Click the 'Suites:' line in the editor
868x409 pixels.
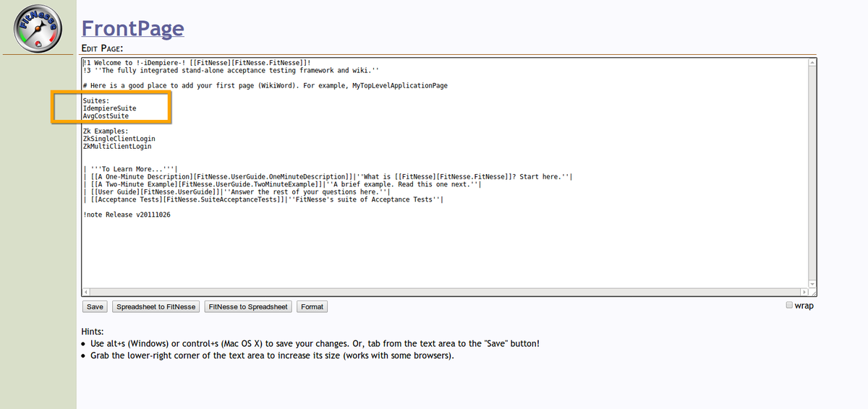point(96,100)
